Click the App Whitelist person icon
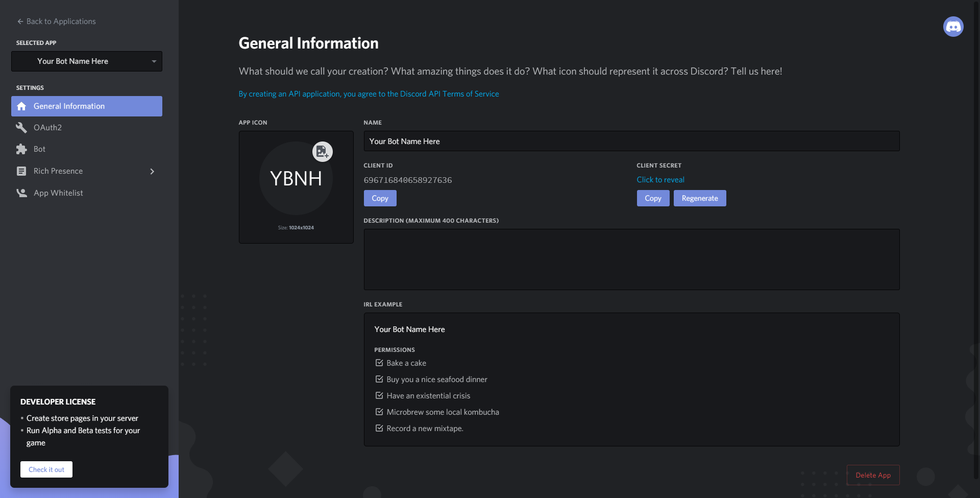This screenshot has width=980, height=498. click(x=21, y=193)
